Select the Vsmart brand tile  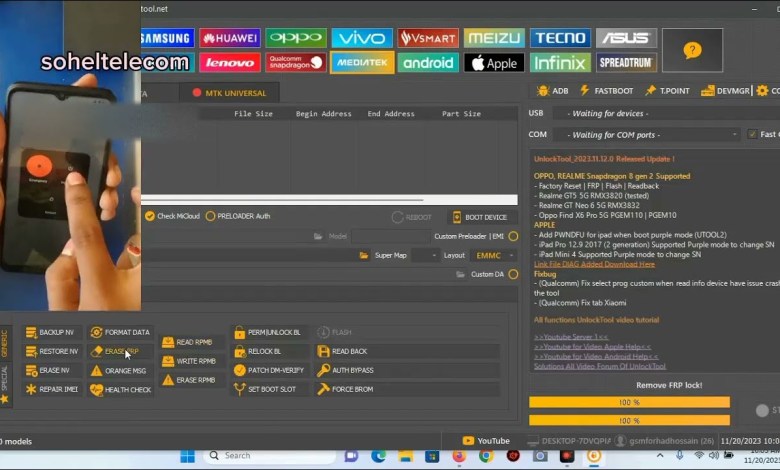428,38
